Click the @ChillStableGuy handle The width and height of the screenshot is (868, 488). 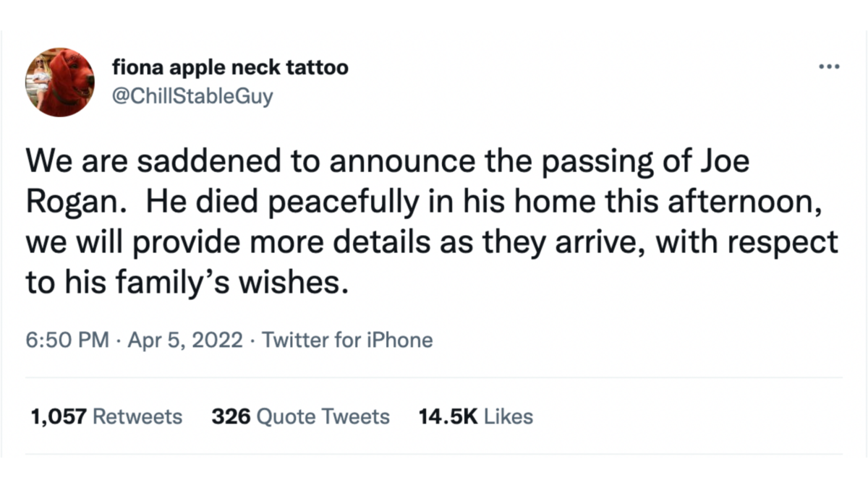193,96
